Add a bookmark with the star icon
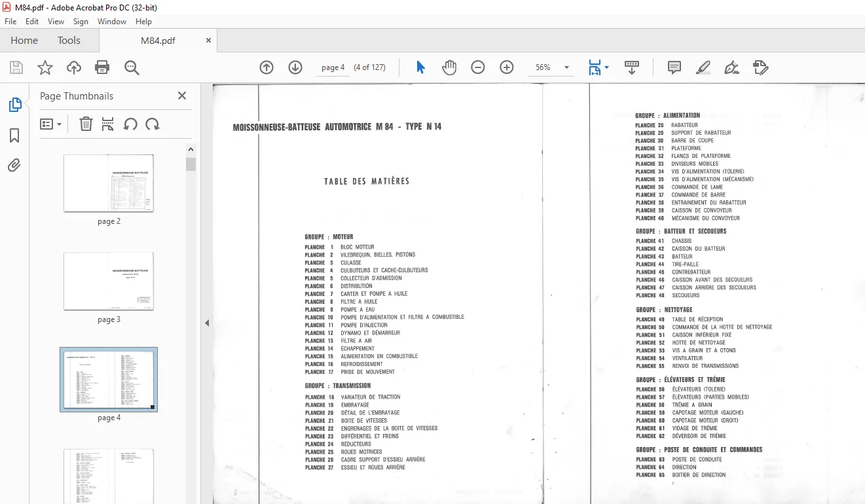The height and width of the screenshot is (504, 865). 45,67
